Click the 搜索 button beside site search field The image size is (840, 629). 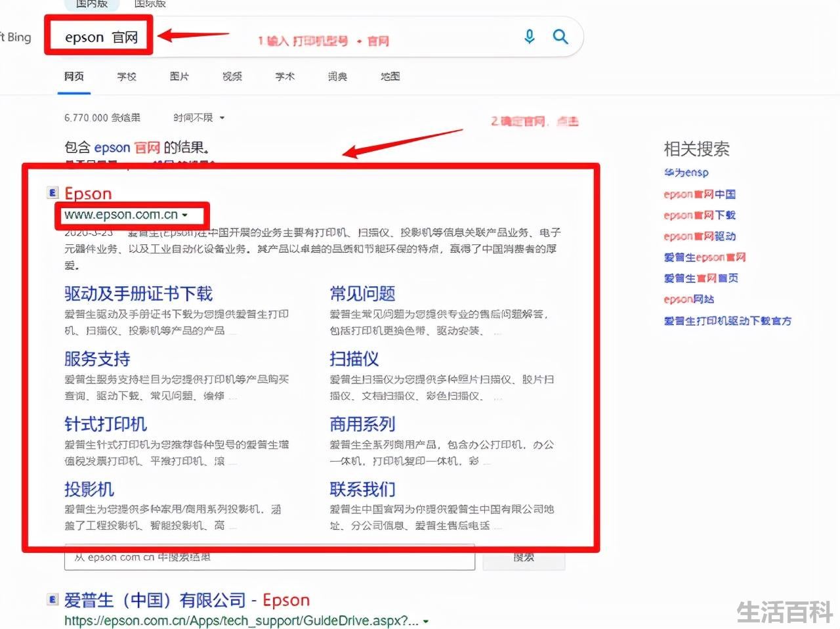tap(524, 557)
